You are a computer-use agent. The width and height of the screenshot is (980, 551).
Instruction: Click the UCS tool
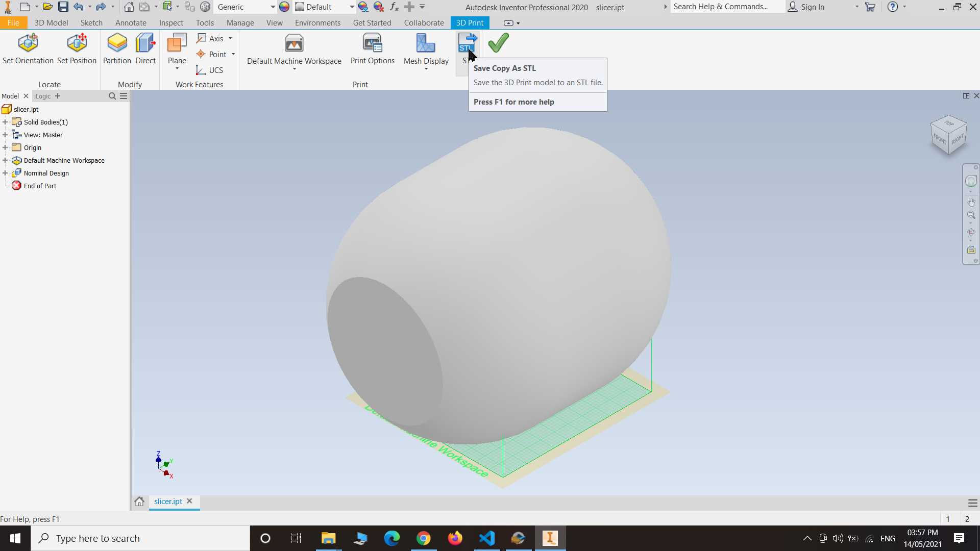click(x=210, y=70)
